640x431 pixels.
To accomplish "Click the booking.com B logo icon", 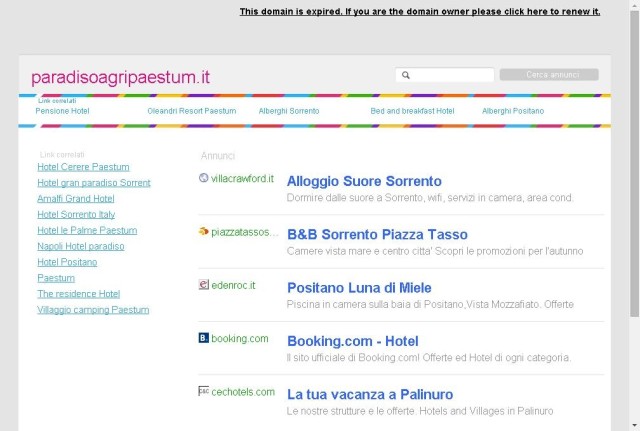I will pos(204,338).
